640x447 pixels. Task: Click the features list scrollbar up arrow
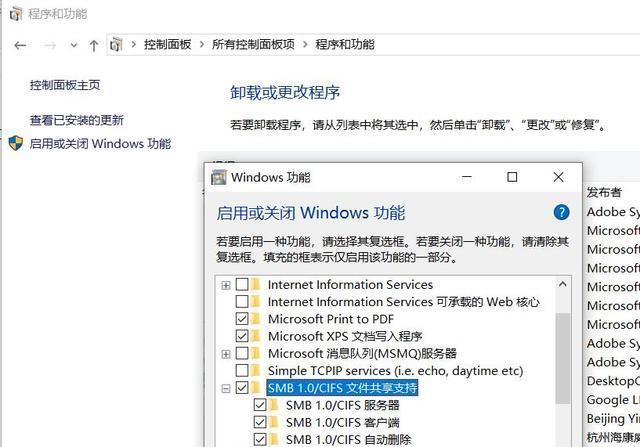tap(563, 285)
